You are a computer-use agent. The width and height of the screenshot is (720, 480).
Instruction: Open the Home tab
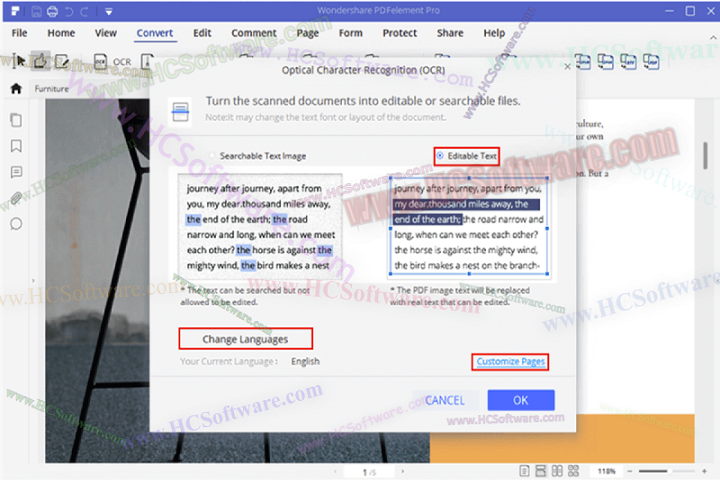coord(61,33)
